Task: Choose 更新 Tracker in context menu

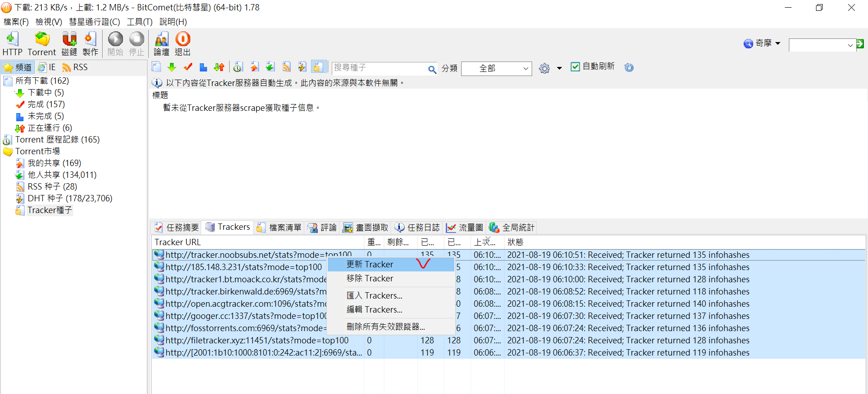Action: click(391, 265)
